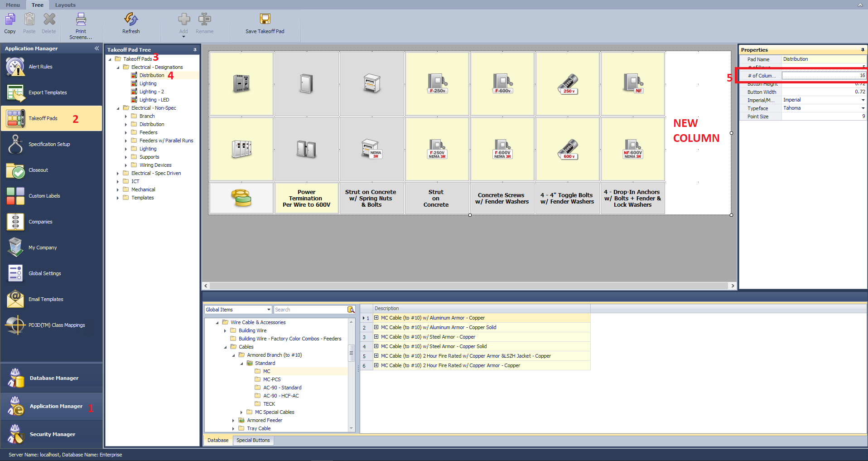
Task: Collapse the Electrical - Designations folder
Action: point(118,67)
